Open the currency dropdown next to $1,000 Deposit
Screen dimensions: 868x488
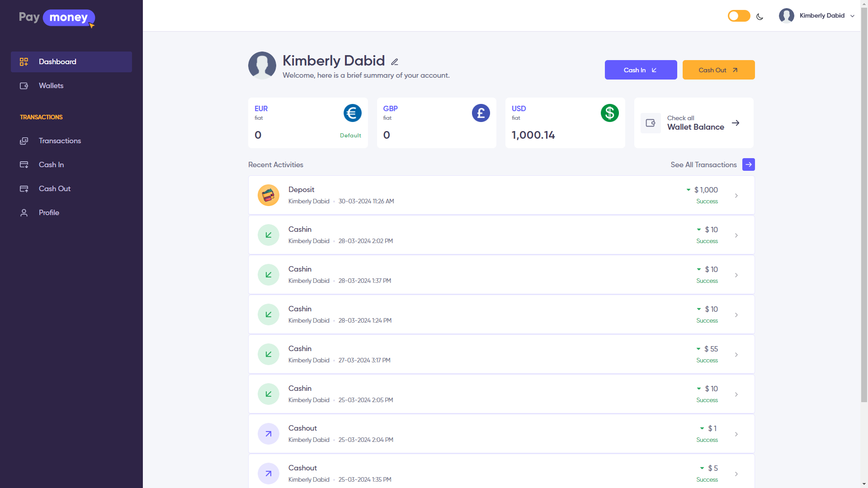point(688,190)
